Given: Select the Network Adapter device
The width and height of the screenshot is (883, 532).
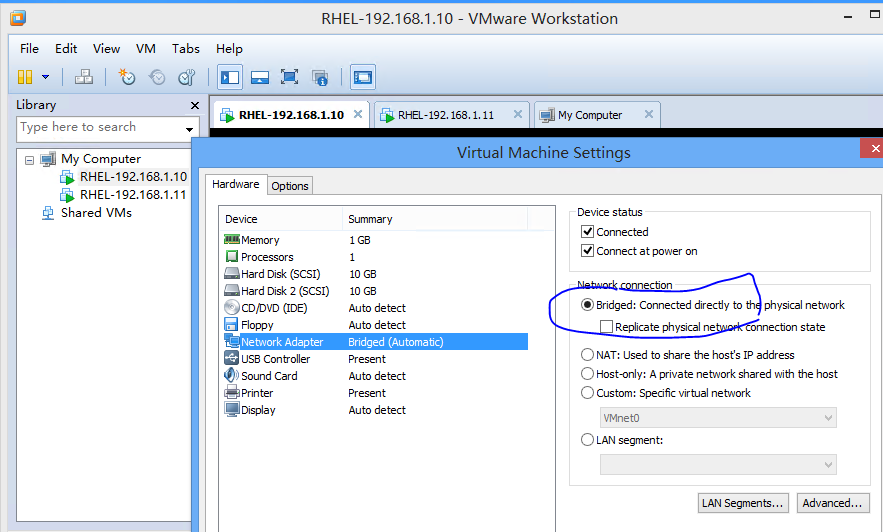Looking at the screenshot, I should (x=376, y=342).
